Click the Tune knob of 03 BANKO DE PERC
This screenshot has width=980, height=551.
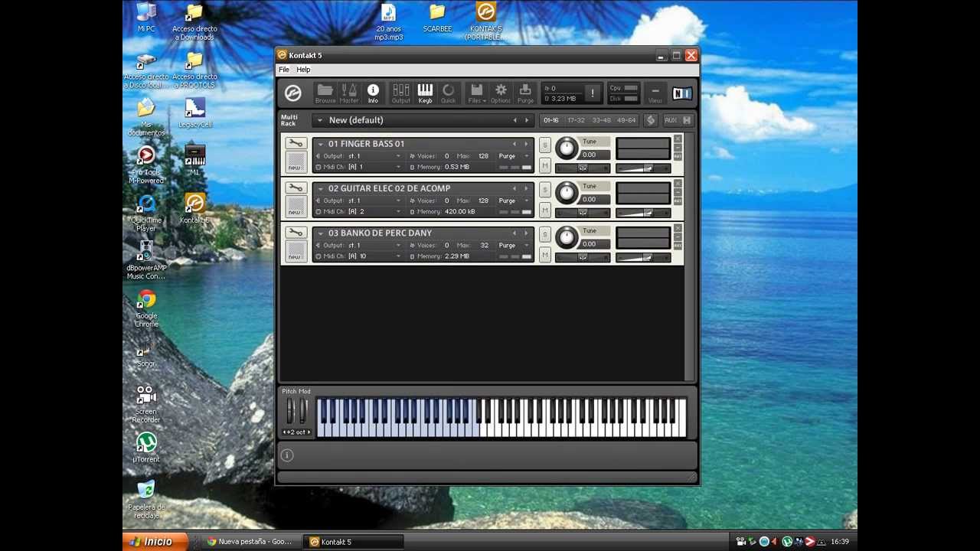[567, 237]
